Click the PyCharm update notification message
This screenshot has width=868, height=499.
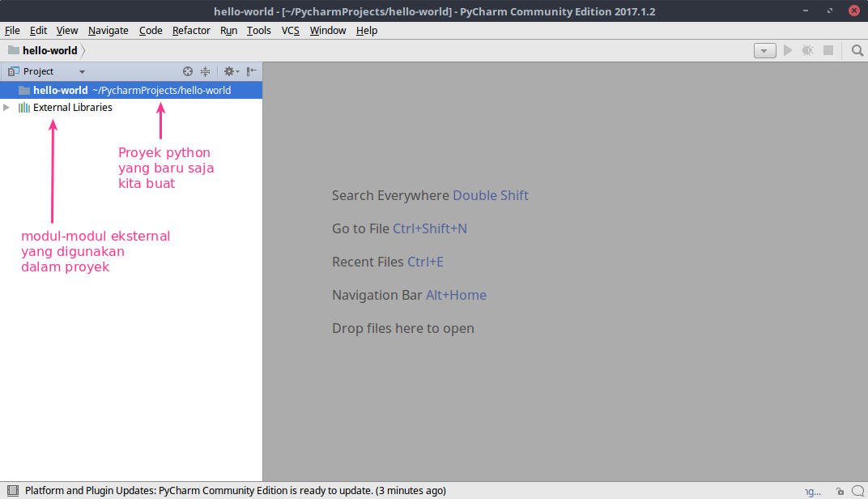coord(235,490)
